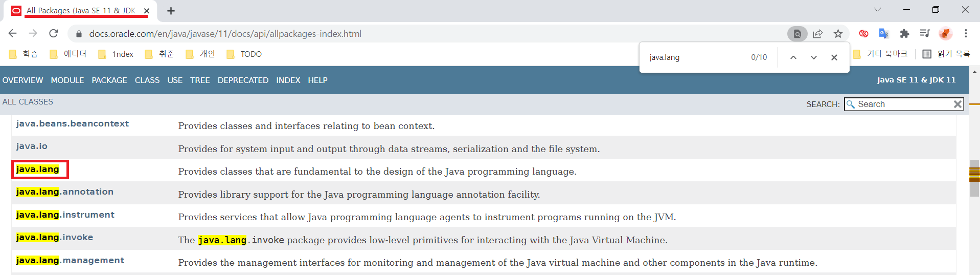Open the 학습 bookmark folder
The height and width of the screenshot is (275, 980).
[x=24, y=54]
